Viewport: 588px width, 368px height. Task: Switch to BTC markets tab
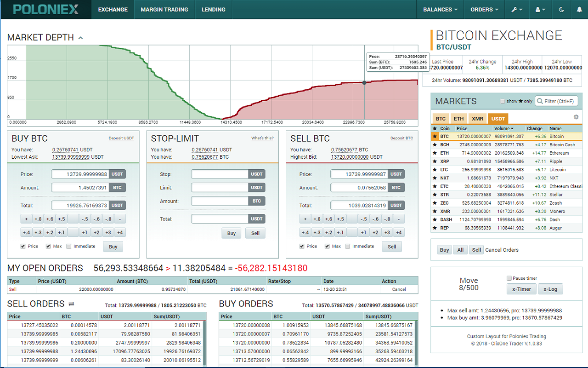pos(441,119)
